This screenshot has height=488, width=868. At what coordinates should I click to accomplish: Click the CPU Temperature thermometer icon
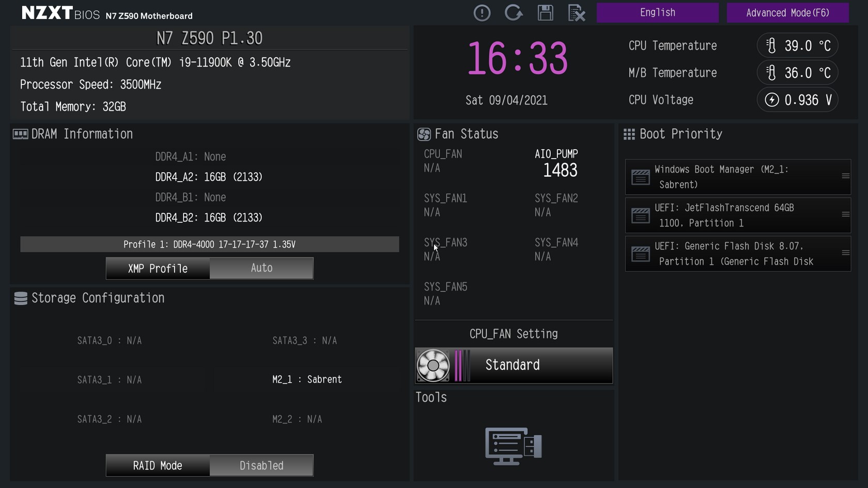[x=771, y=46]
